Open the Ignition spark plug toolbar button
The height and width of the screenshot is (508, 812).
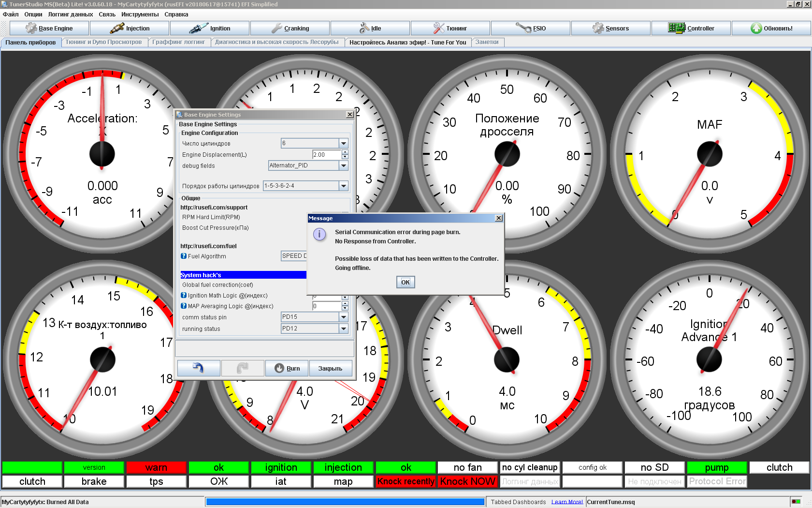point(209,28)
